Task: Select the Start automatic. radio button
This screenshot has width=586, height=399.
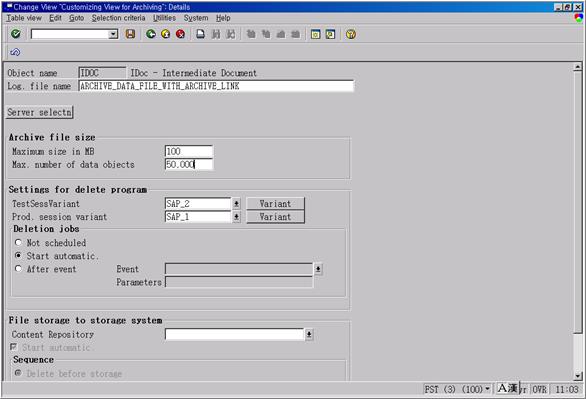Action: coord(18,256)
